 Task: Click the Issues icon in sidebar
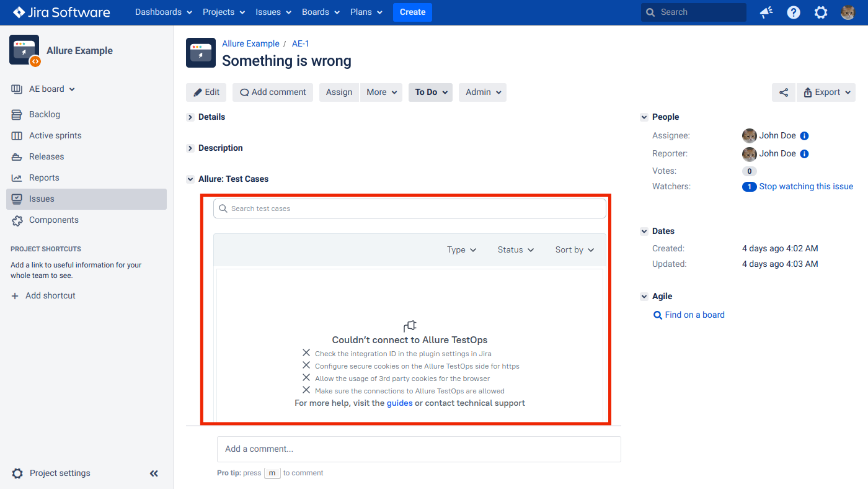click(17, 199)
